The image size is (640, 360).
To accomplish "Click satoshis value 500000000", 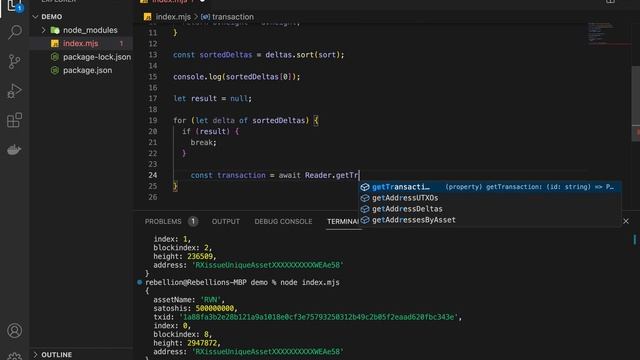I will tap(215, 309).
